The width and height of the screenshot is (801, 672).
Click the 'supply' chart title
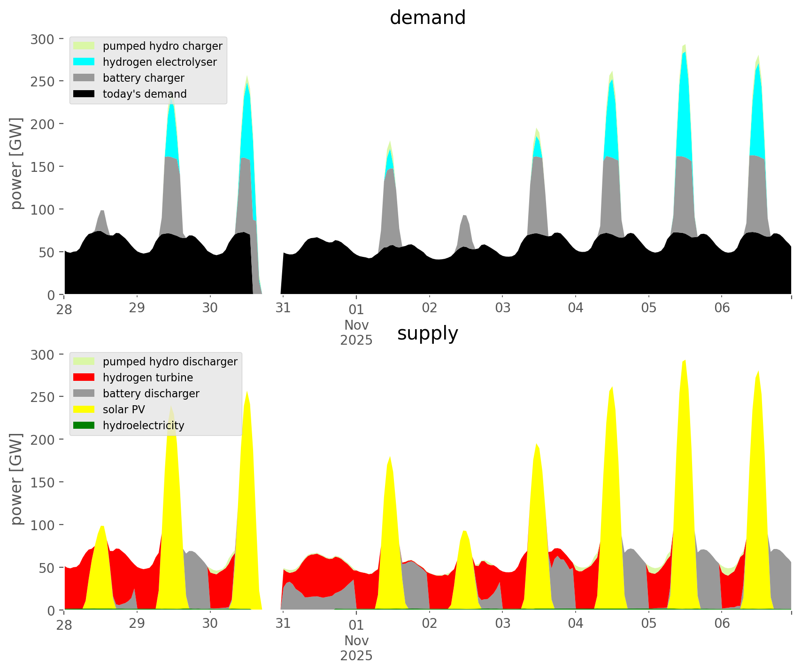pyautogui.click(x=427, y=333)
